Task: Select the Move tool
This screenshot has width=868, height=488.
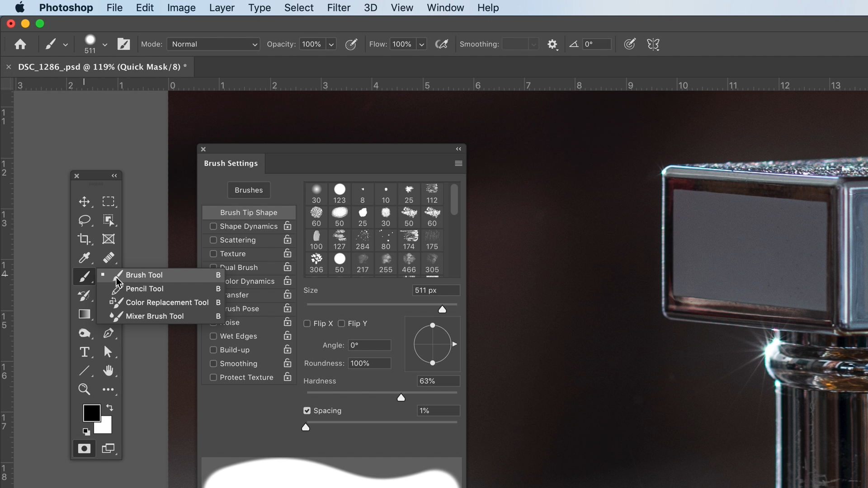Action: [x=84, y=202]
